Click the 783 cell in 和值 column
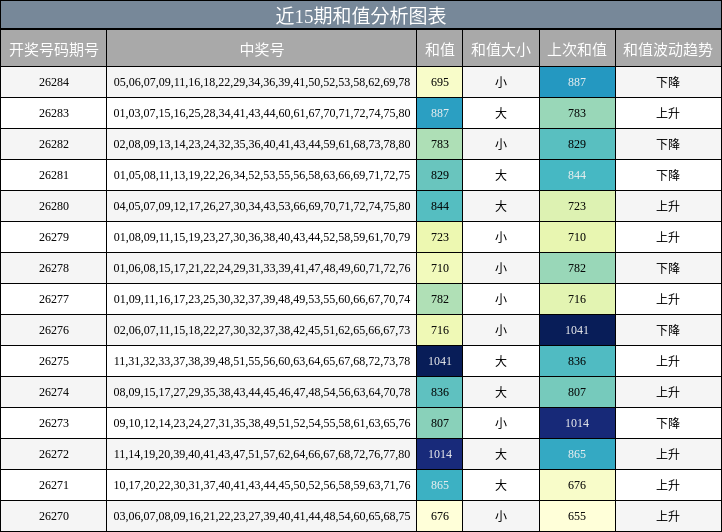The height and width of the screenshot is (532, 722). [x=440, y=144]
